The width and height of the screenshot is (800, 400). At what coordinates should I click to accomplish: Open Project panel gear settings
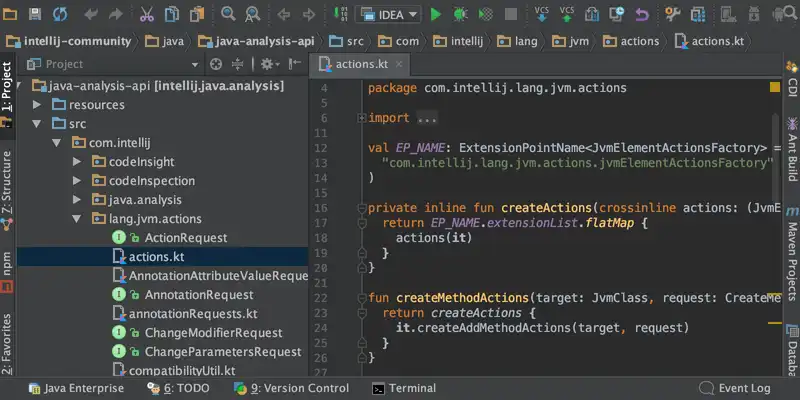point(267,64)
